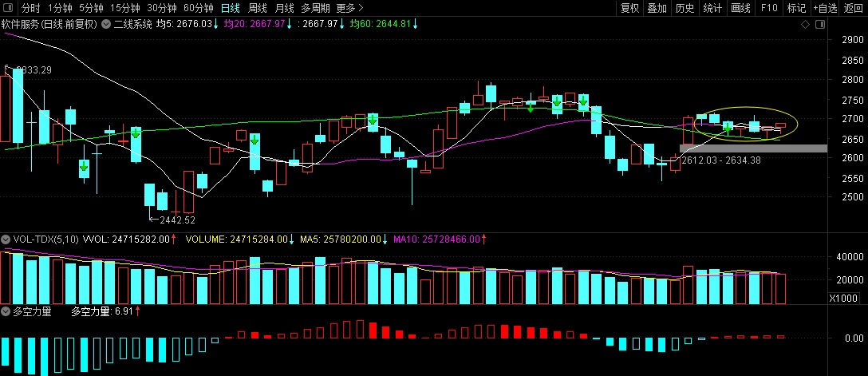Click the 返回 back button
Screen dimensions: 868x376
(854, 8)
